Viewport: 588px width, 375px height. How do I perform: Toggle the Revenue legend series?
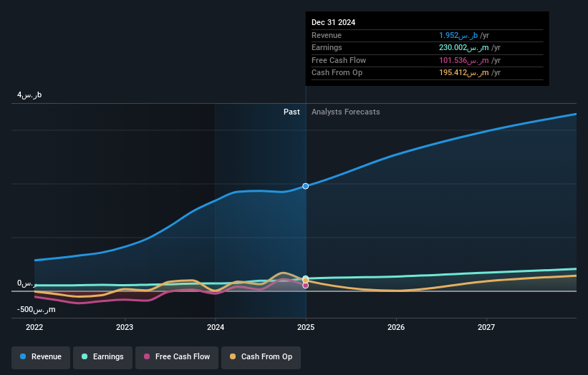point(41,356)
